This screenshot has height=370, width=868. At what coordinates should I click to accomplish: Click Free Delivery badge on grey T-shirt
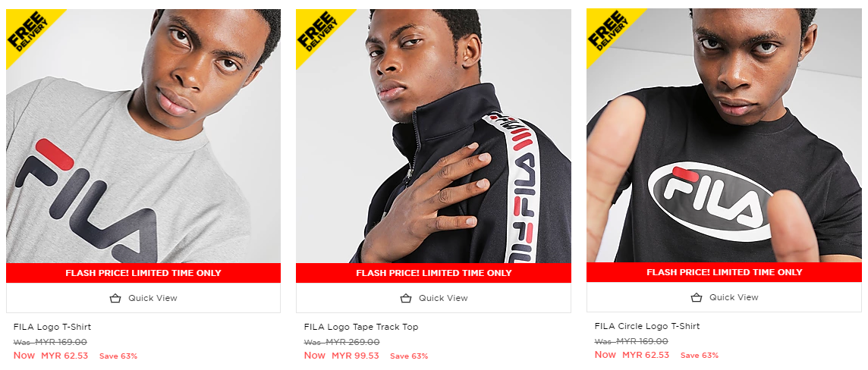click(27, 32)
